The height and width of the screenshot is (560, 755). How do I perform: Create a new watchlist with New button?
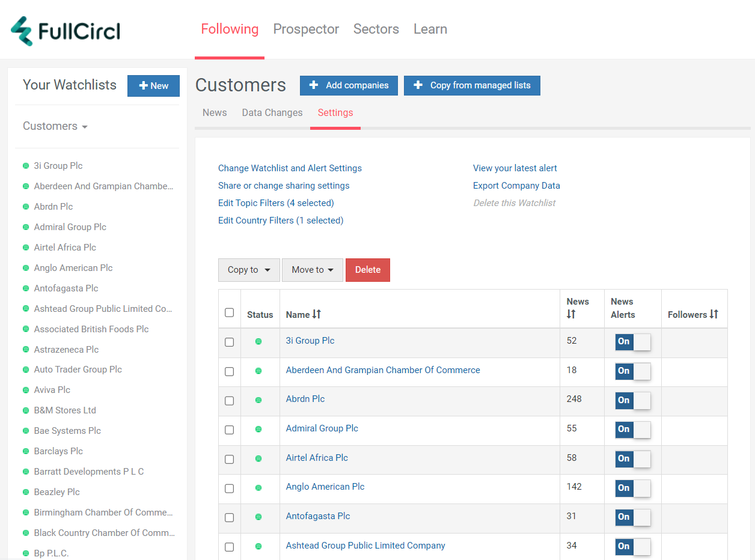153,86
